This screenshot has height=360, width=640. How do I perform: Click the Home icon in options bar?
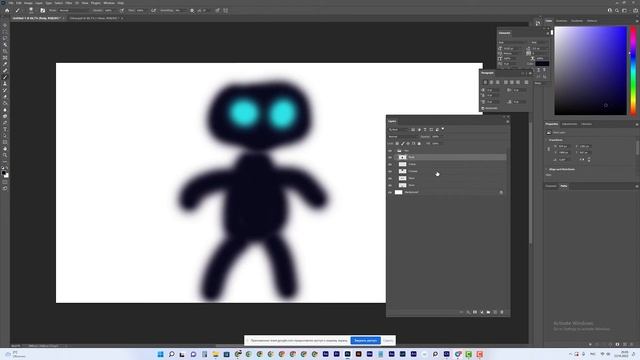pyautogui.click(x=7, y=11)
